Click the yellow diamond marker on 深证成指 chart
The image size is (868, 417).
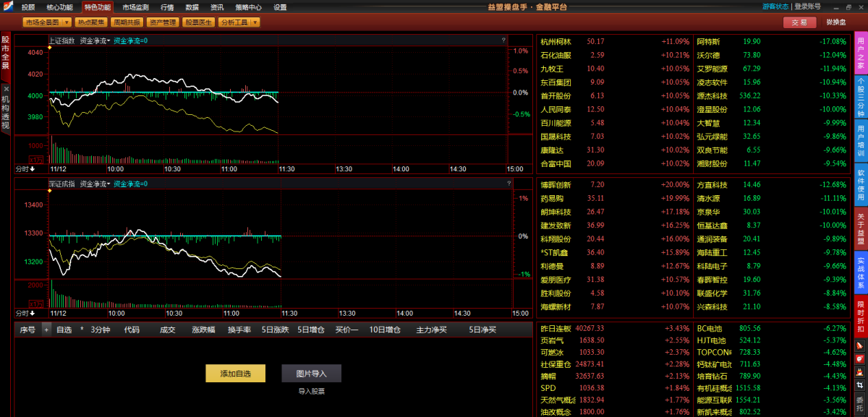(x=49, y=190)
